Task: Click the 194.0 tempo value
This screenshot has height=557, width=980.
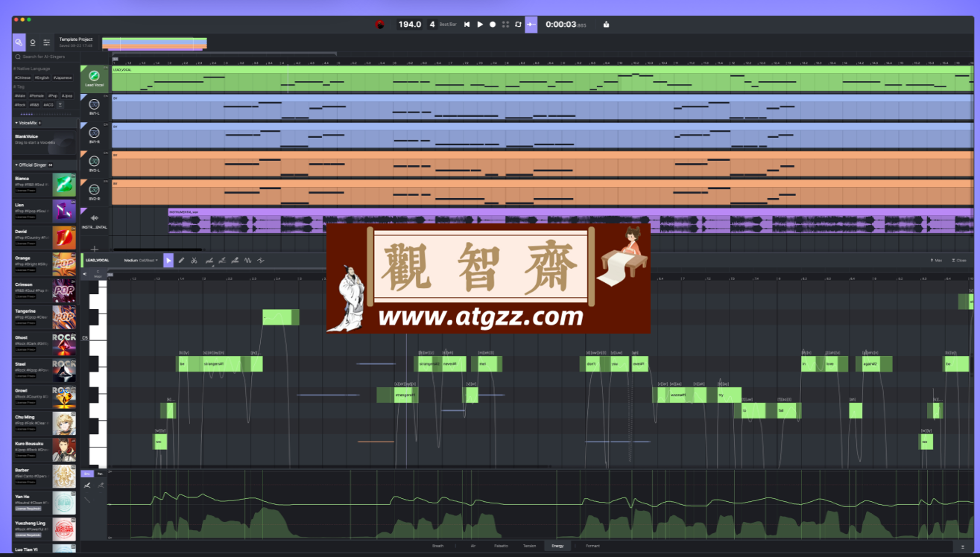Action: coord(409,25)
